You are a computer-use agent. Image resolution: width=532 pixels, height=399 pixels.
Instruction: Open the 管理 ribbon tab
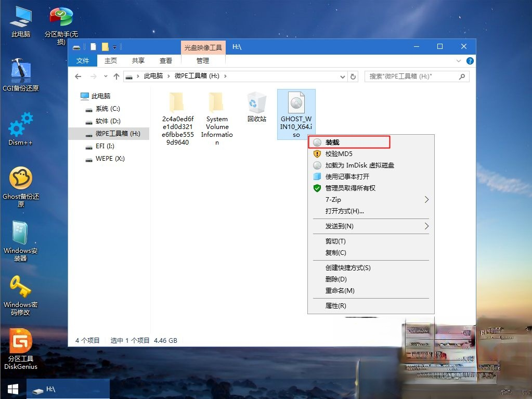point(202,60)
